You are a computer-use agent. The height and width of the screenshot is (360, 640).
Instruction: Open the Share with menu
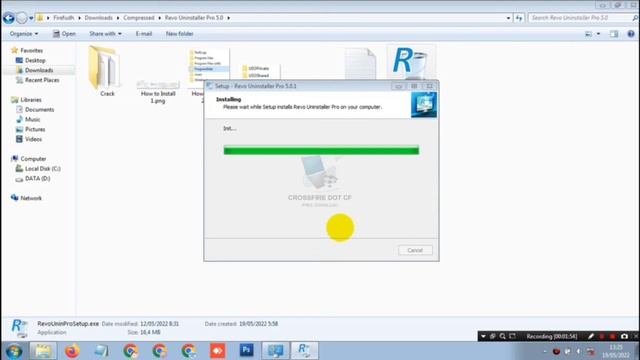(x=105, y=34)
